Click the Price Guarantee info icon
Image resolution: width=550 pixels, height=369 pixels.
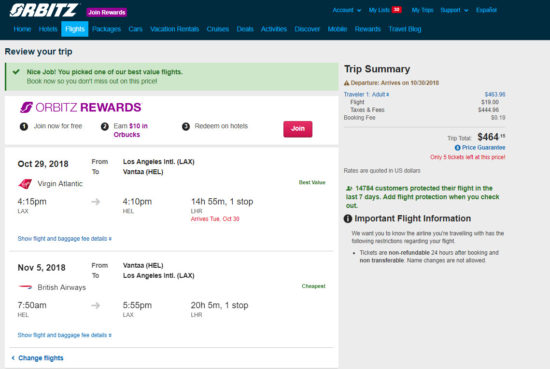tap(457, 148)
